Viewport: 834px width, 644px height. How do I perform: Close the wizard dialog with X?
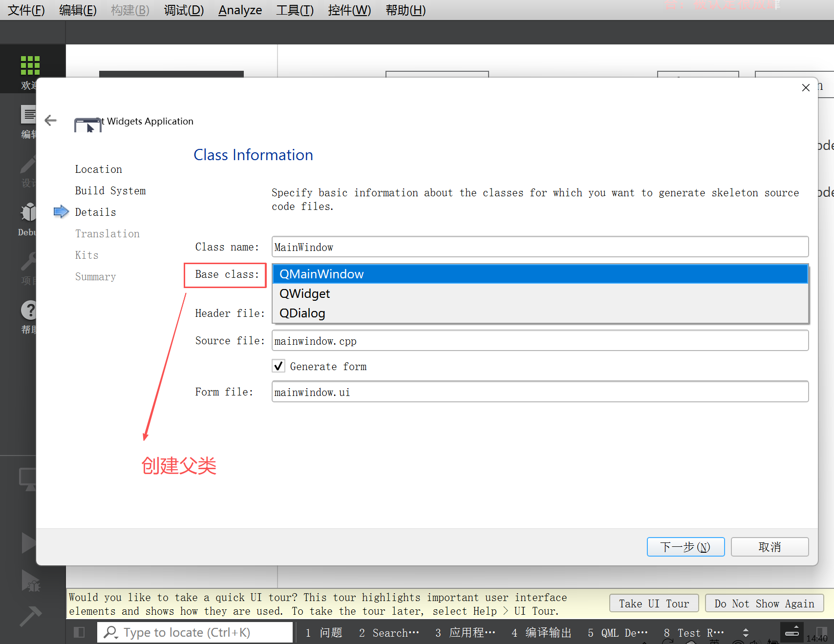(x=806, y=87)
